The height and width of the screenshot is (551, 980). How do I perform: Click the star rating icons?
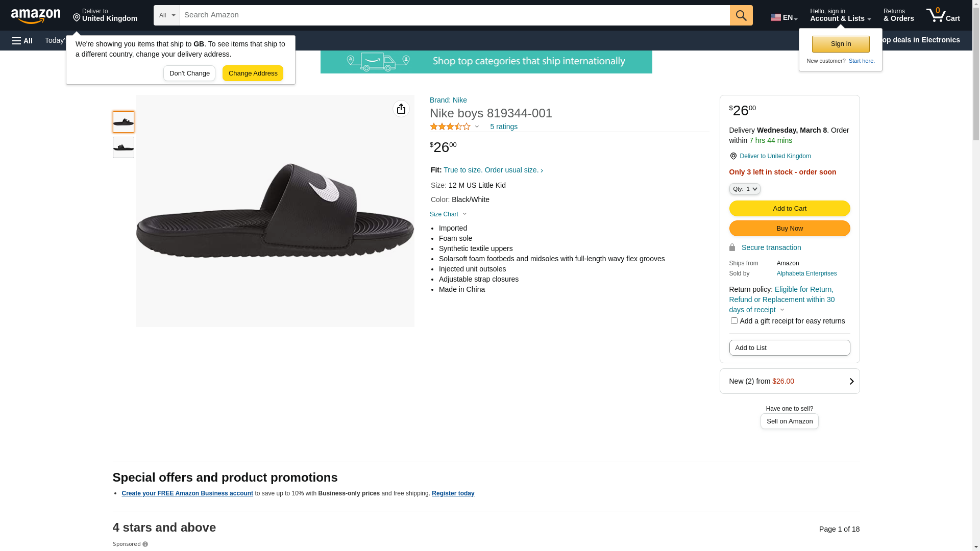tap(450, 127)
